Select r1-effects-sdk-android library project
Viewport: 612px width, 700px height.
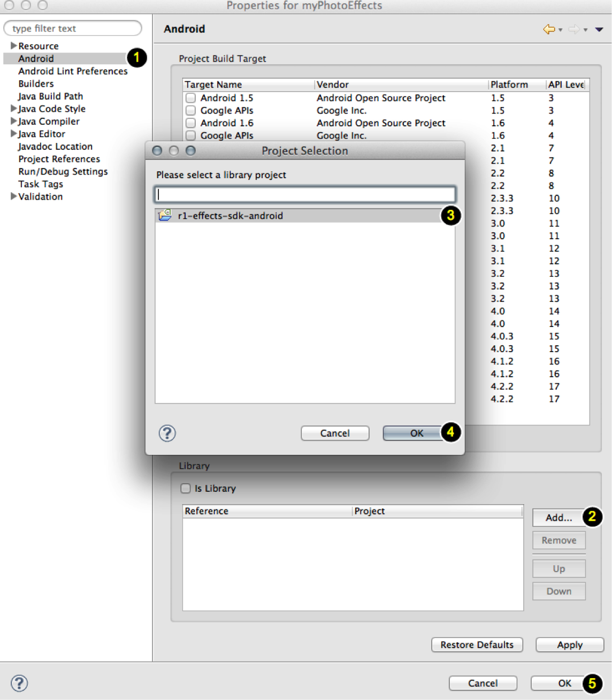pyautogui.click(x=305, y=216)
